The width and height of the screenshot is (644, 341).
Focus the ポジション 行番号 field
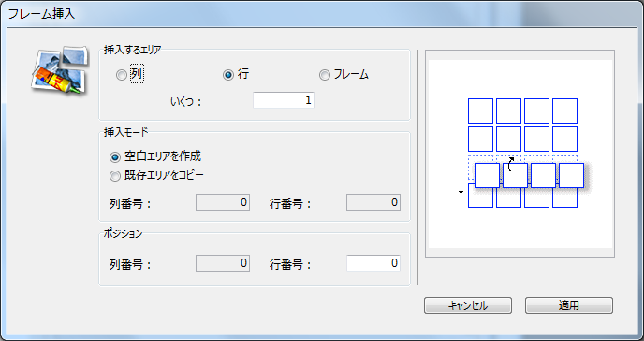[373, 263]
